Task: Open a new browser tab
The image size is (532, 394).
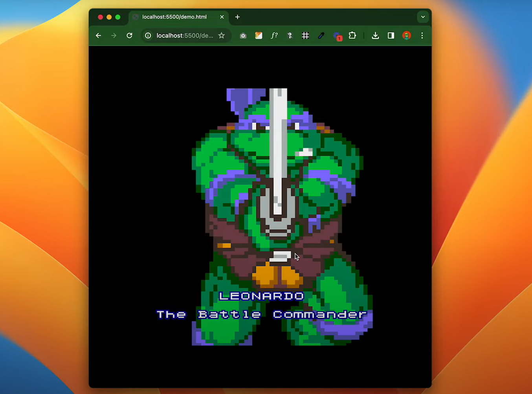Action: pos(237,17)
